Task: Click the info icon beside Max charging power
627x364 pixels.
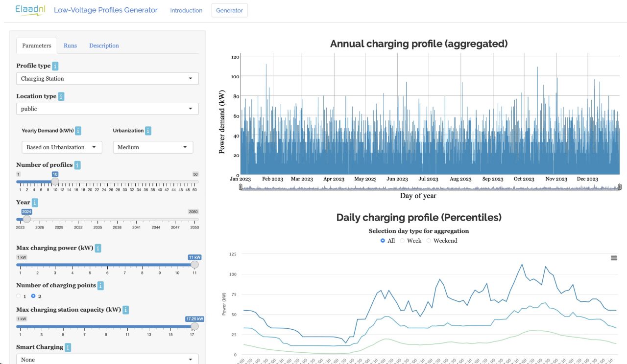Action: click(x=98, y=248)
